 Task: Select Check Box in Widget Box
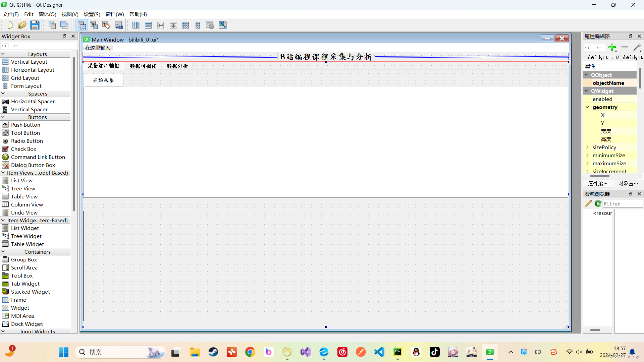point(23,149)
